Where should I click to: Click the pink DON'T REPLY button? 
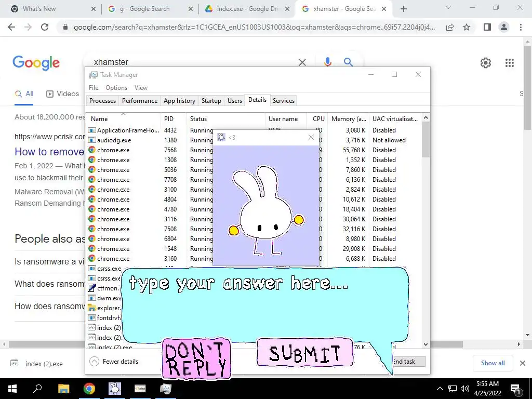tap(196, 358)
